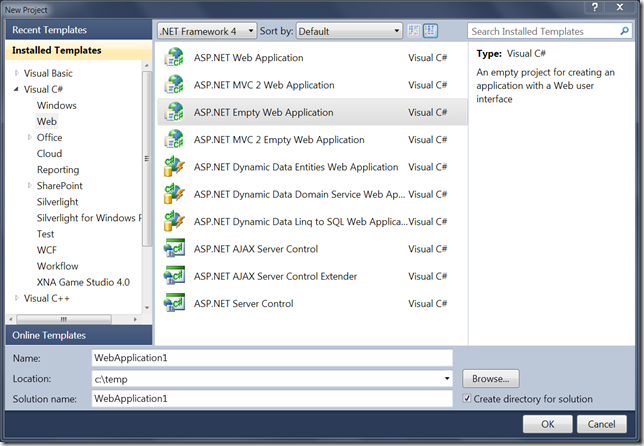Expand the Visual C++ tree node
Viewport: 644px width, 446px height.
[17, 298]
